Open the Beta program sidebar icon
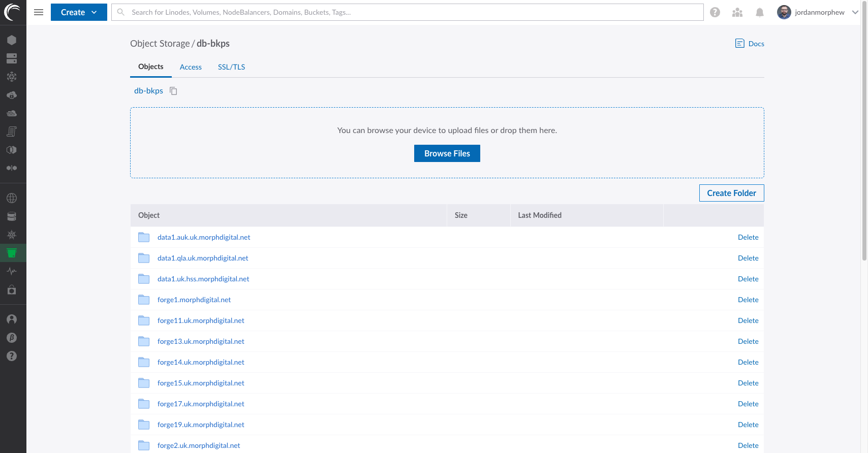The height and width of the screenshot is (453, 868). pyautogui.click(x=12, y=338)
